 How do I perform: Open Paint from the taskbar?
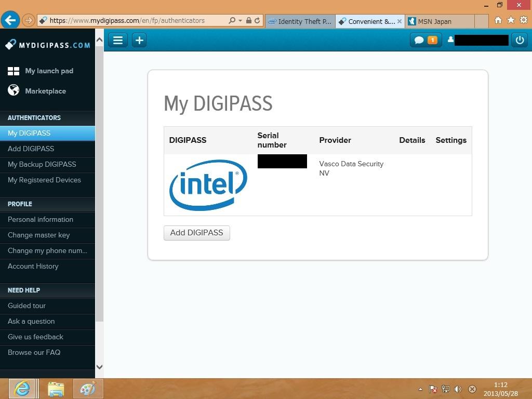pyautogui.click(x=88, y=389)
